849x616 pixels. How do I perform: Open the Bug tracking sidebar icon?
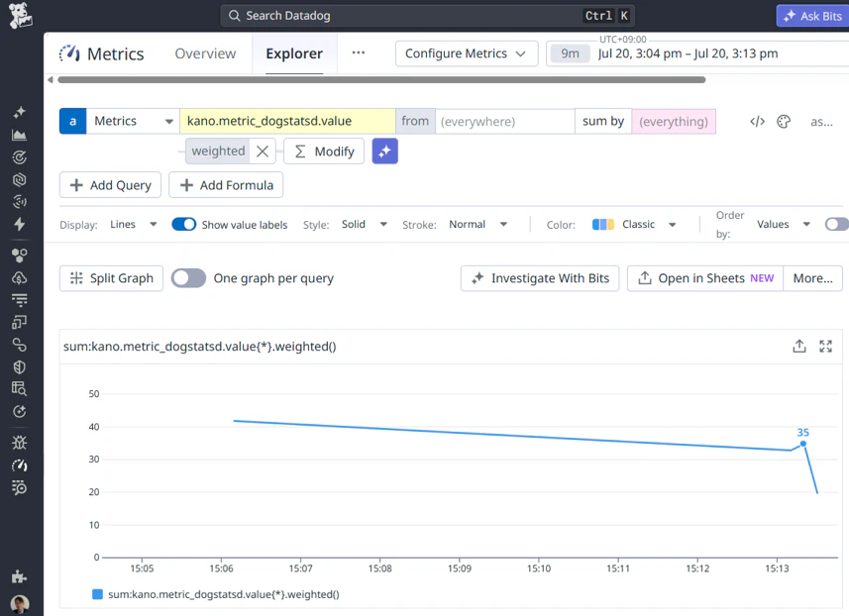pyautogui.click(x=20, y=443)
